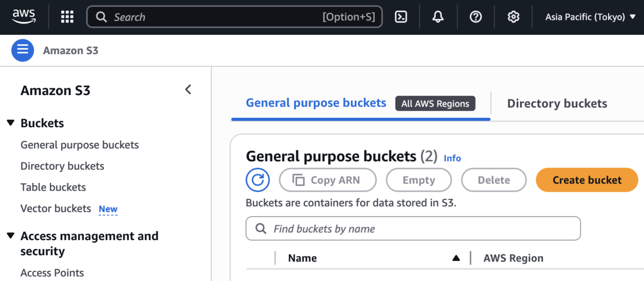Click the AWS Region column header
644x281 pixels.
(x=514, y=258)
